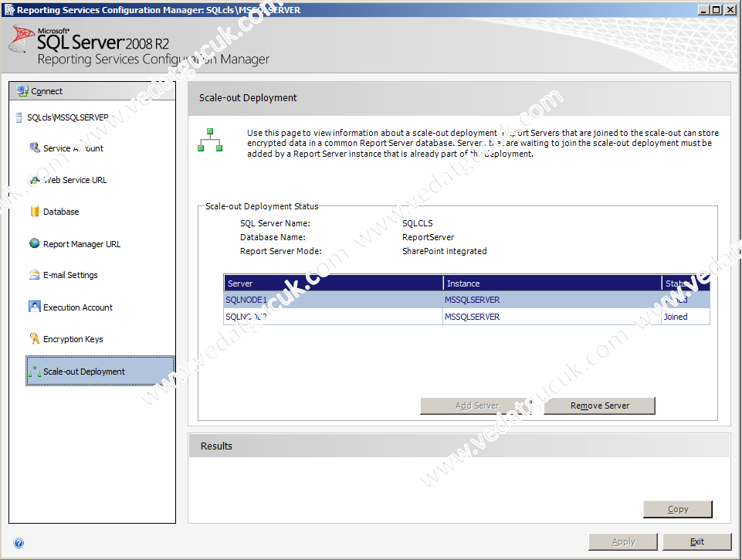Select the Report Manager URL globe icon

[35, 243]
